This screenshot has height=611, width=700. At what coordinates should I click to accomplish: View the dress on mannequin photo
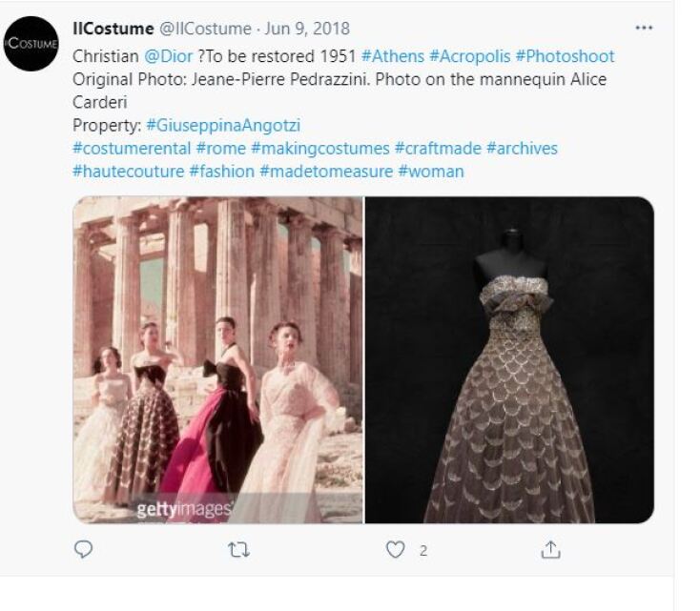(510, 359)
